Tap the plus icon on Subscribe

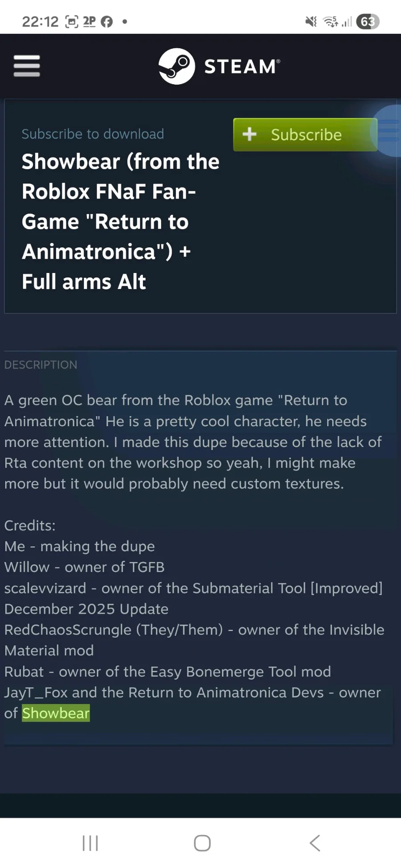tap(250, 134)
